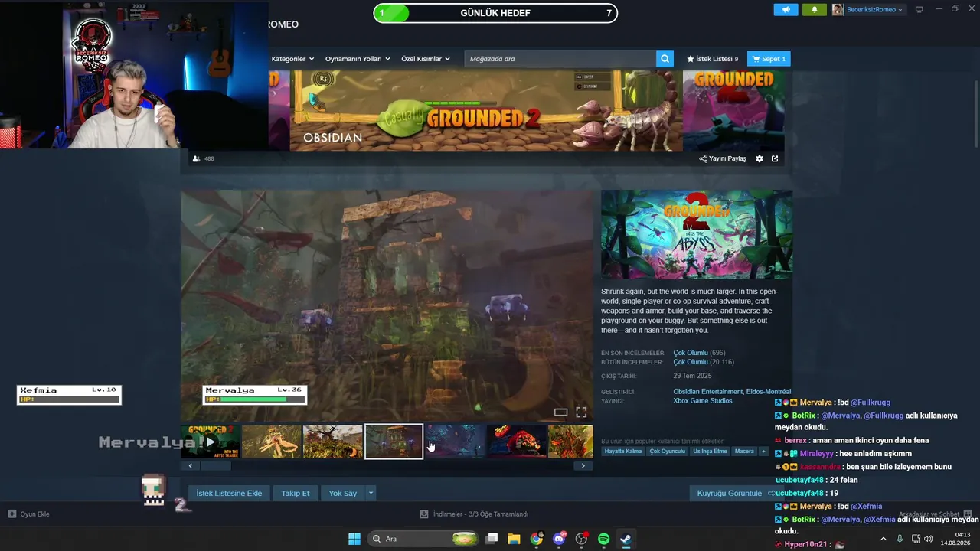Pop out the broadcast in new window
This screenshot has width=980, height=551.
(x=775, y=158)
